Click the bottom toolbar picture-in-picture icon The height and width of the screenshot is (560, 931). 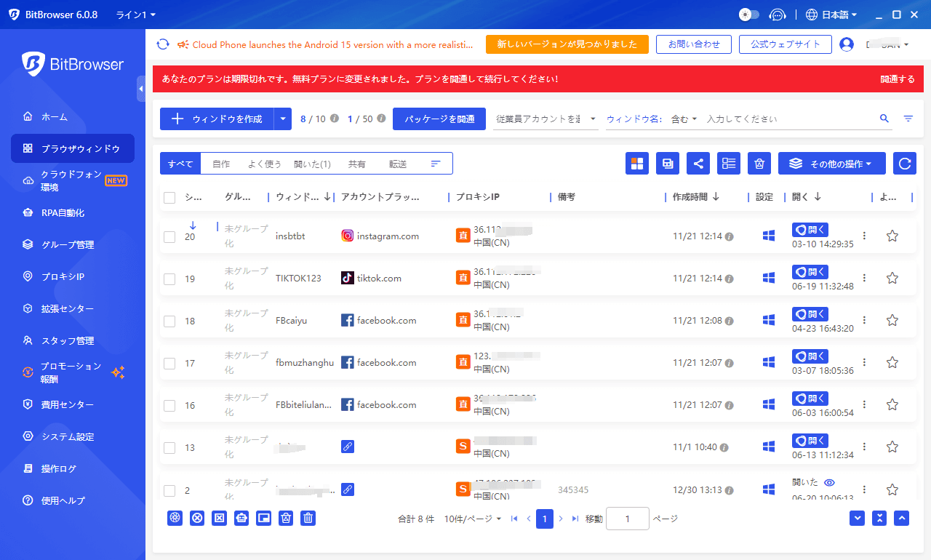[264, 518]
